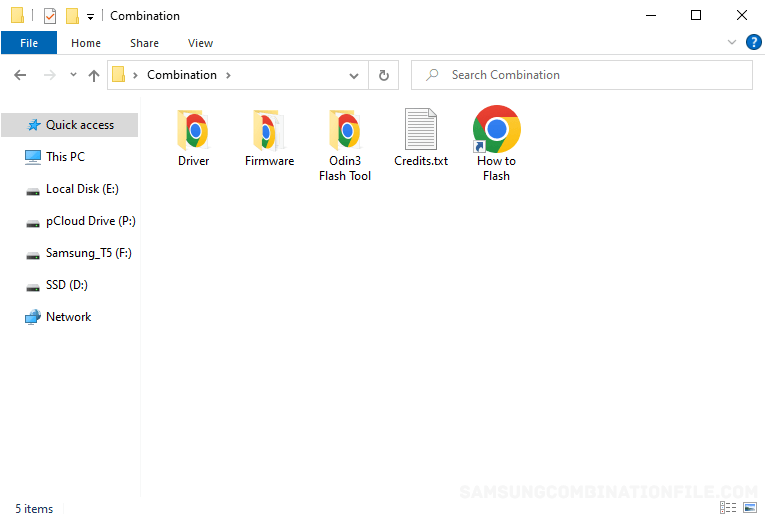Open address bar history dropdown
Image resolution: width=766 pixels, height=521 pixels.
click(x=354, y=76)
